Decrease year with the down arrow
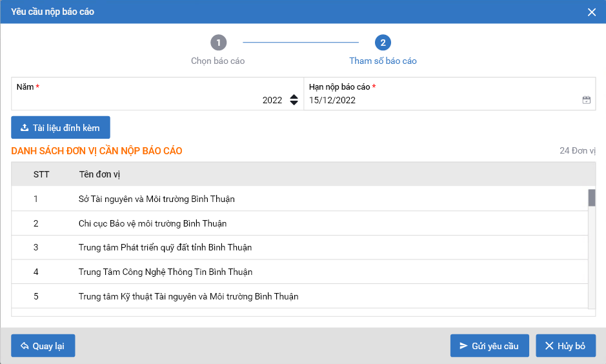 point(294,103)
